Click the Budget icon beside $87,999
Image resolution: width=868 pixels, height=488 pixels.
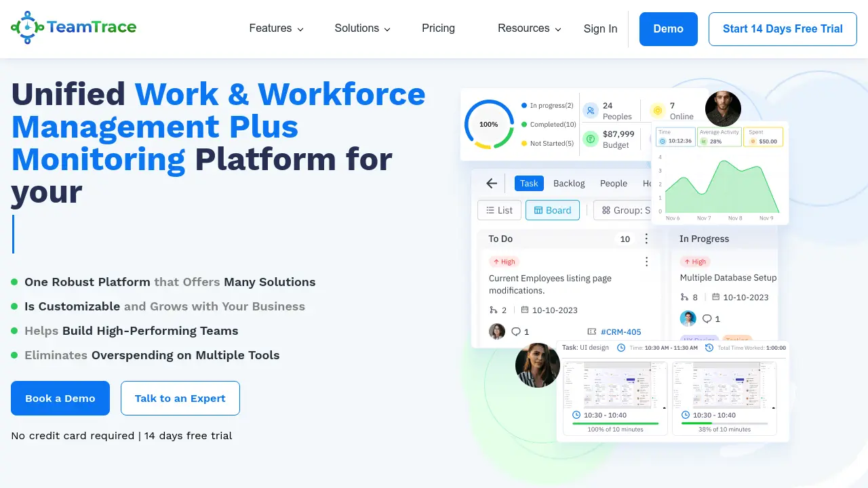click(x=591, y=139)
